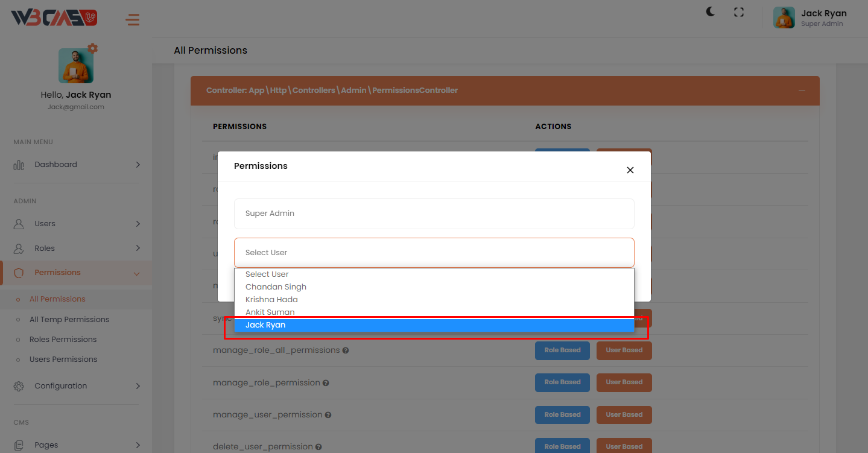The image size is (868, 453).
Task: Click help icon beside manage_user_permission
Action: pos(328,415)
